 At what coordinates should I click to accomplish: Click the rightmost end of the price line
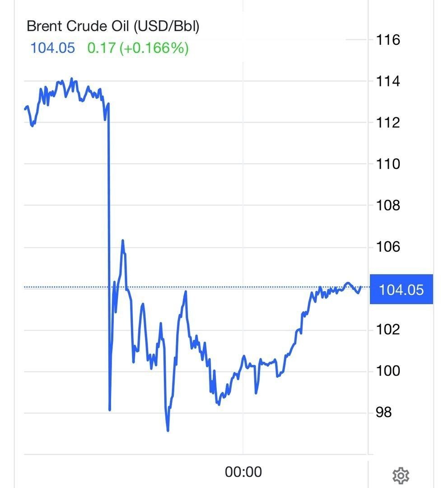pos(361,287)
